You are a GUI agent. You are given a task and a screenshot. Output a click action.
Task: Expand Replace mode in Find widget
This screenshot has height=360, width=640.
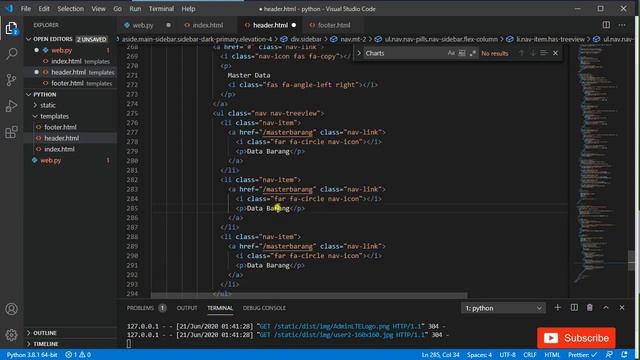359,53
